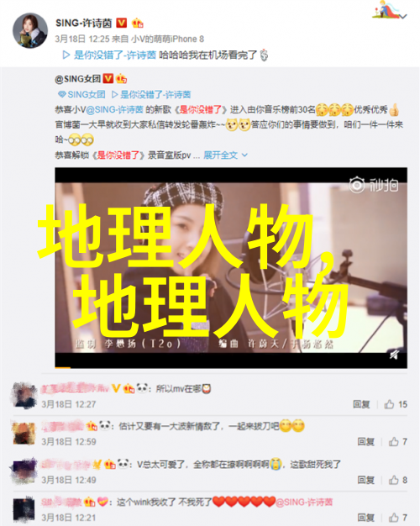Like the comment posted at 12:59
Image resolution: width=420 pixels, height=526 pixels.
pos(398,441)
